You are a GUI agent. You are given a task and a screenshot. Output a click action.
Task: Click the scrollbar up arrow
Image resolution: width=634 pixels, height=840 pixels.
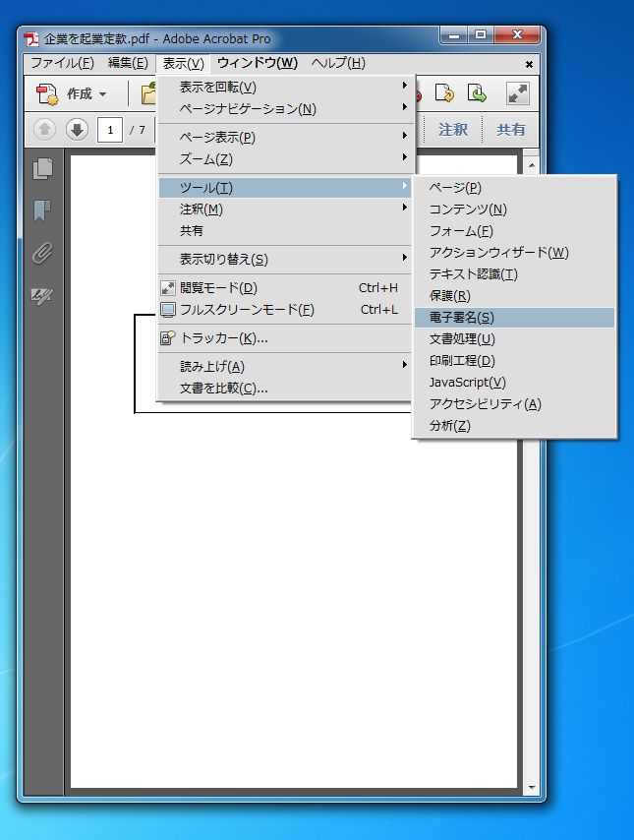532,165
